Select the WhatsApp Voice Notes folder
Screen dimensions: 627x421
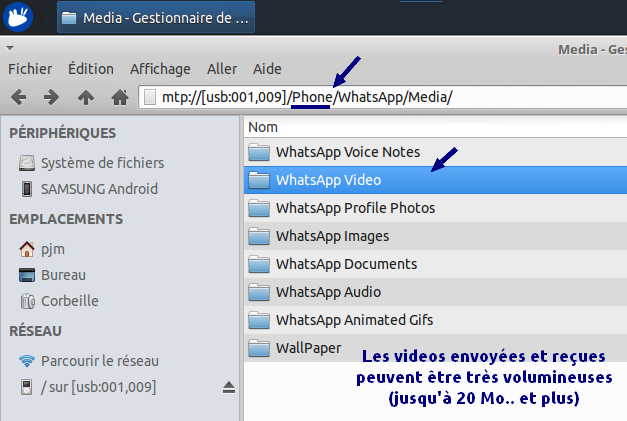click(347, 152)
